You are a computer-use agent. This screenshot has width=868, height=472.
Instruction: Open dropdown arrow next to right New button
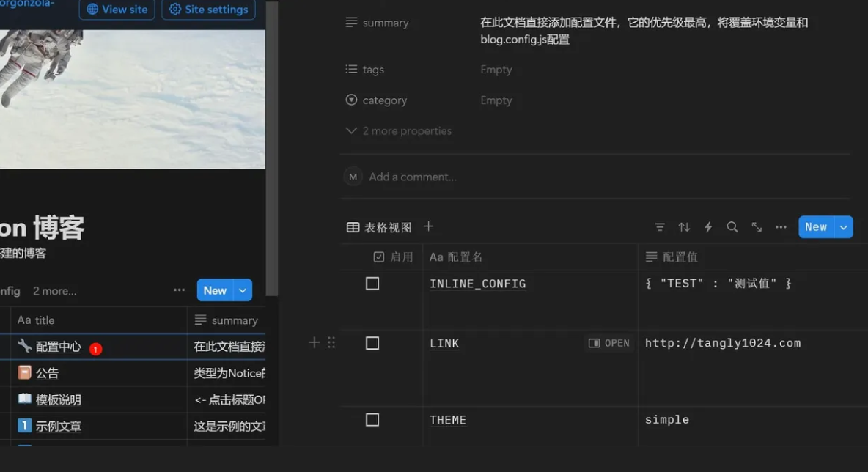coord(844,227)
